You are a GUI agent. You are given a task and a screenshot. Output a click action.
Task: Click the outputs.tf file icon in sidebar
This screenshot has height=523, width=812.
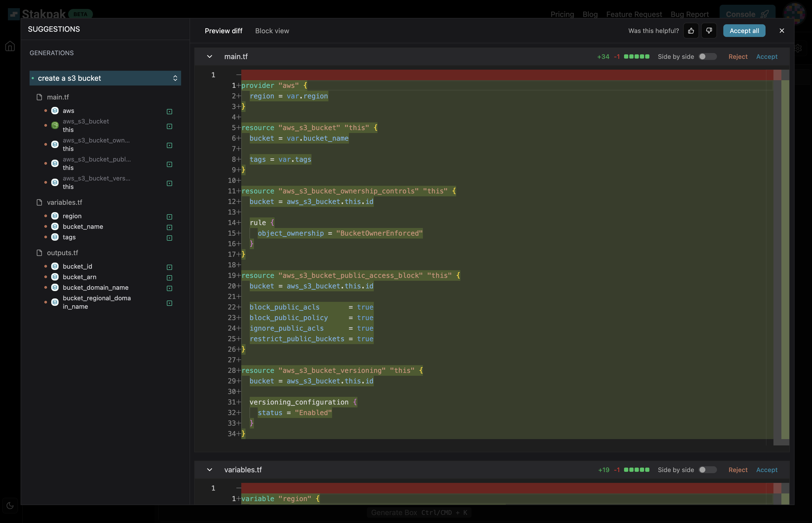click(x=39, y=253)
